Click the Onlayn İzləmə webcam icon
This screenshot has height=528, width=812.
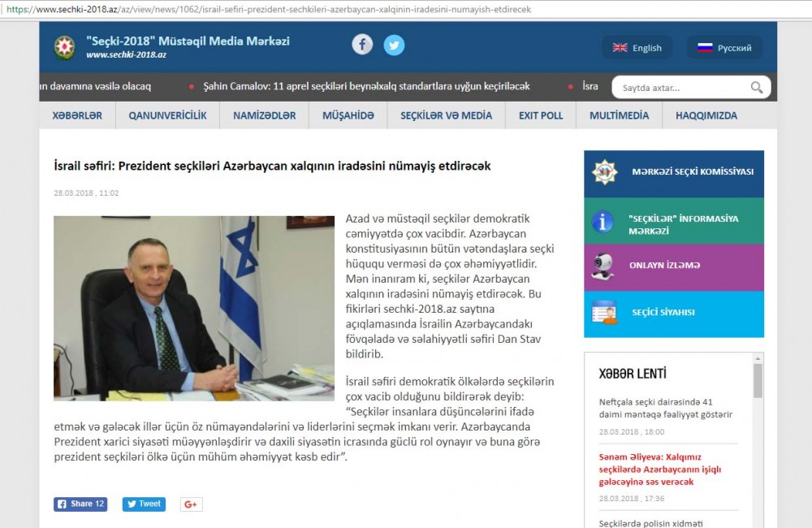point(603,266)
